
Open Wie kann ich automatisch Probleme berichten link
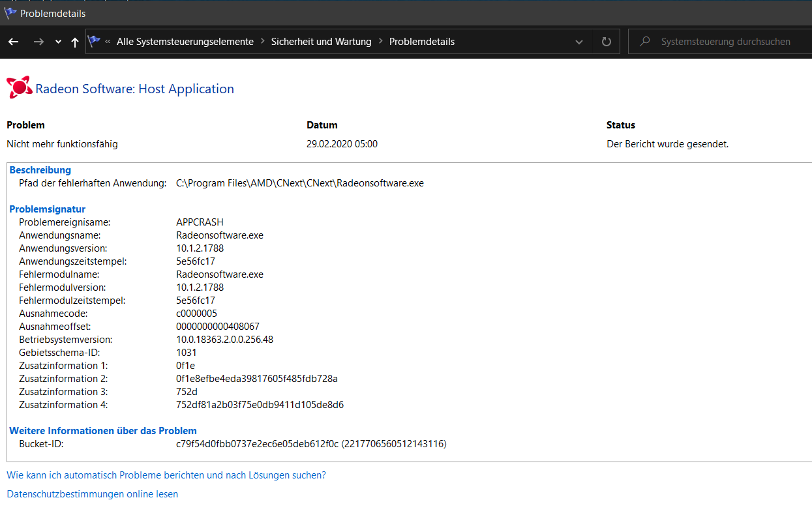[166, 475]
